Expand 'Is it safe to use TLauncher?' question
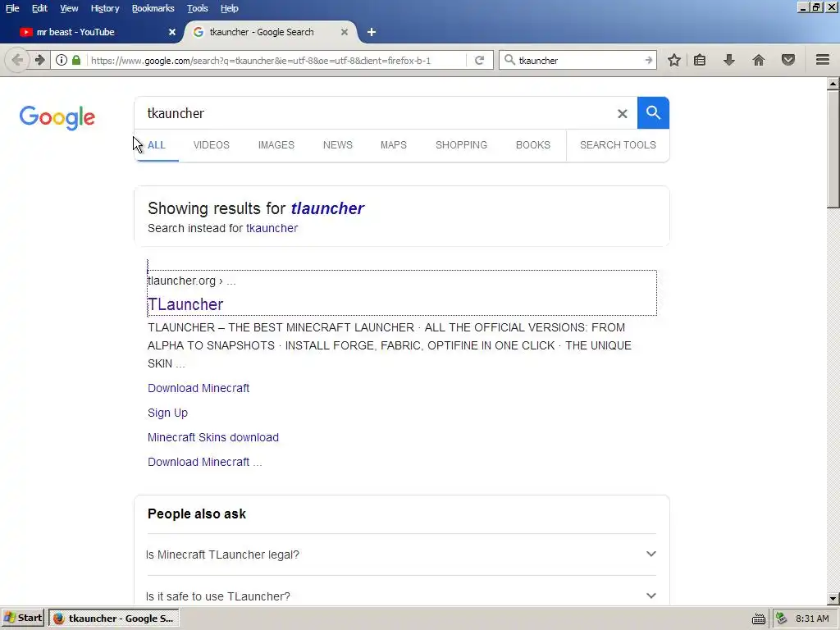Image resolution: width=840 pixels, height=630 pixels. (401, 595)
